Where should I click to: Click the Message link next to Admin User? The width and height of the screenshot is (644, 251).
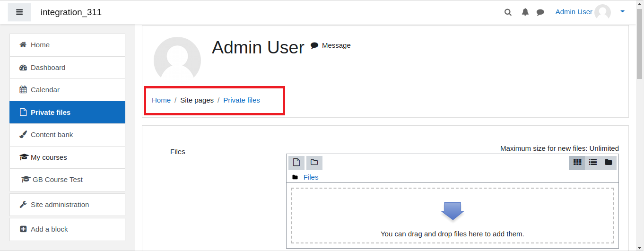(331, 45)
